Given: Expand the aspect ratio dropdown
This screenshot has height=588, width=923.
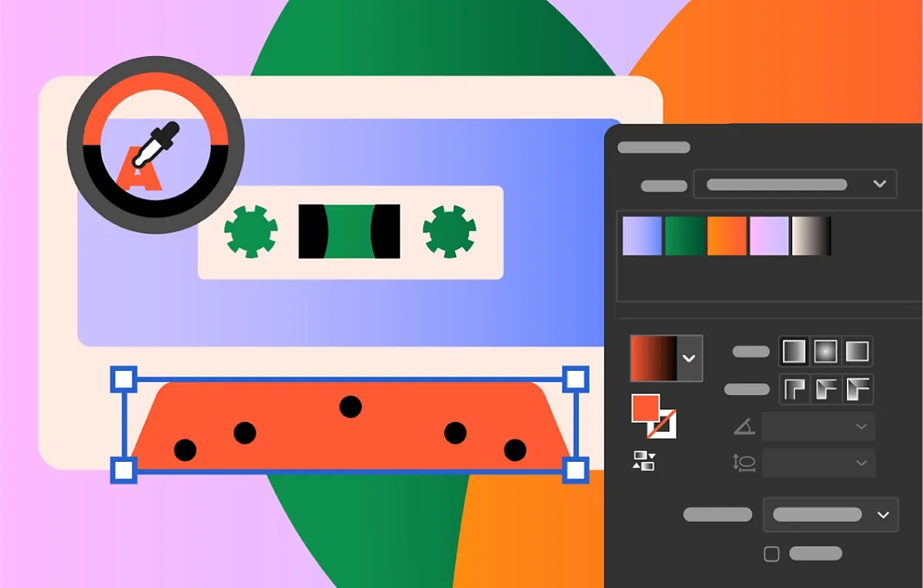Looking at the screenshot, I should pos(860,463).
